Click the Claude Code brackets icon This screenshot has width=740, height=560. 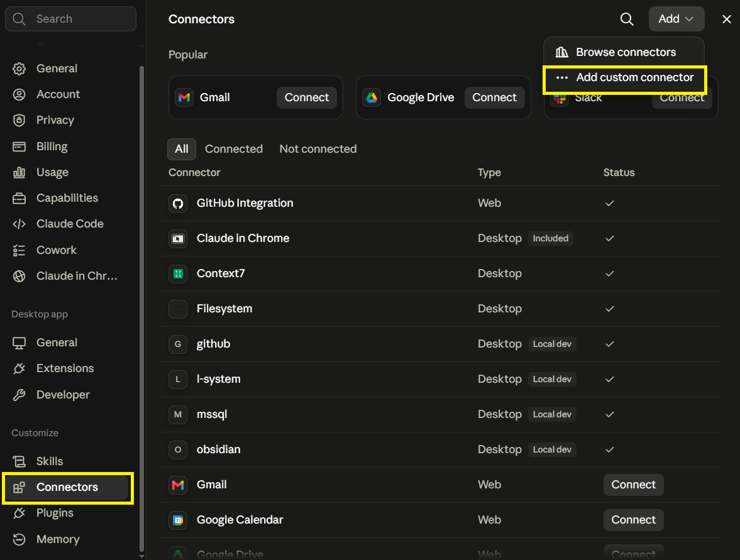pyautogui.click(x=19, y=224)
